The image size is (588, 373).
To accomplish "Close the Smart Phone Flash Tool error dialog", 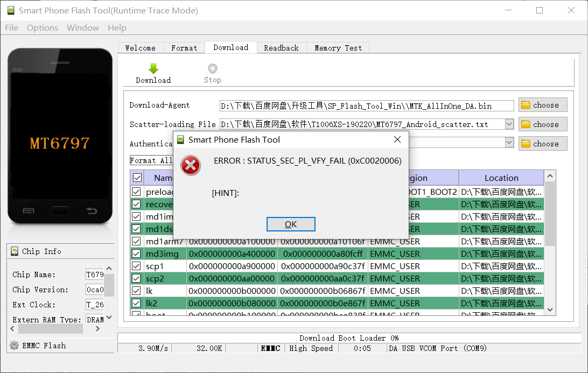I will tap(397, 140).
